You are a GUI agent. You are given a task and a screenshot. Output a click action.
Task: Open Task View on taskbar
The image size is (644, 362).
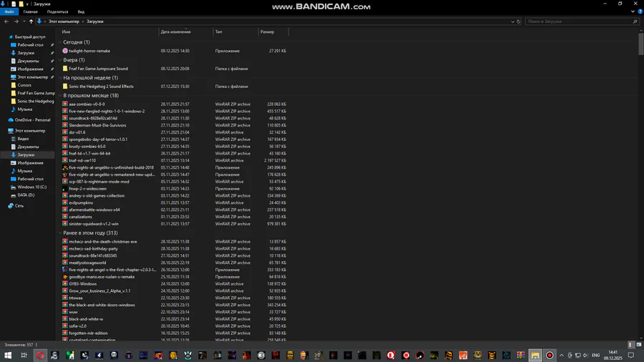pyautogui.click(x=24, y=356)
